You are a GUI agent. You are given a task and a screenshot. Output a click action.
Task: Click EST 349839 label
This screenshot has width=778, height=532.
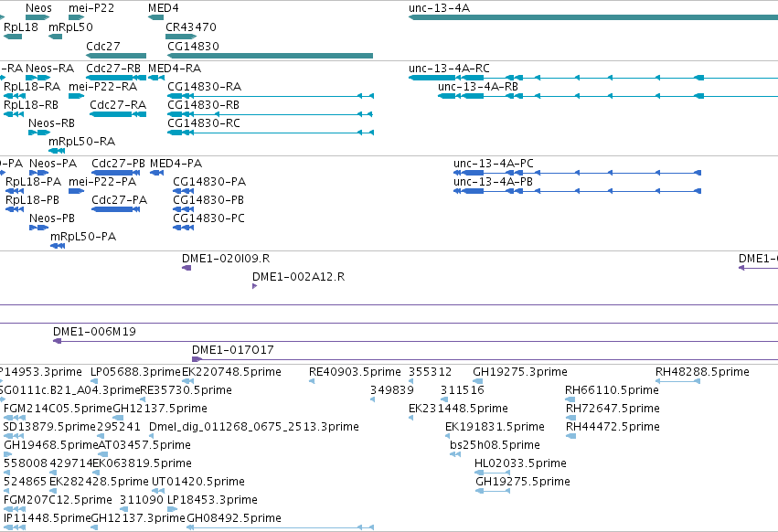(391, 390)
